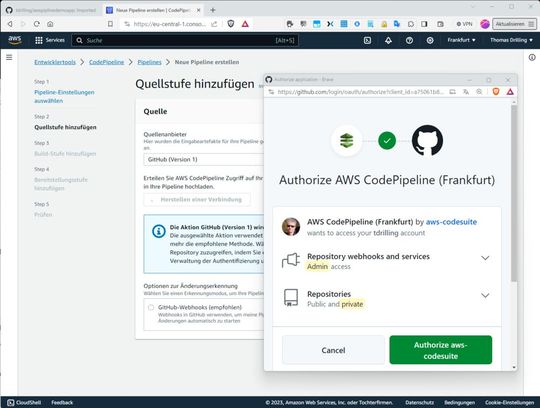The width and height of the screenshot is (540, 408).
Task: Open the AWS settings gear icon
Action: (430, 40)
